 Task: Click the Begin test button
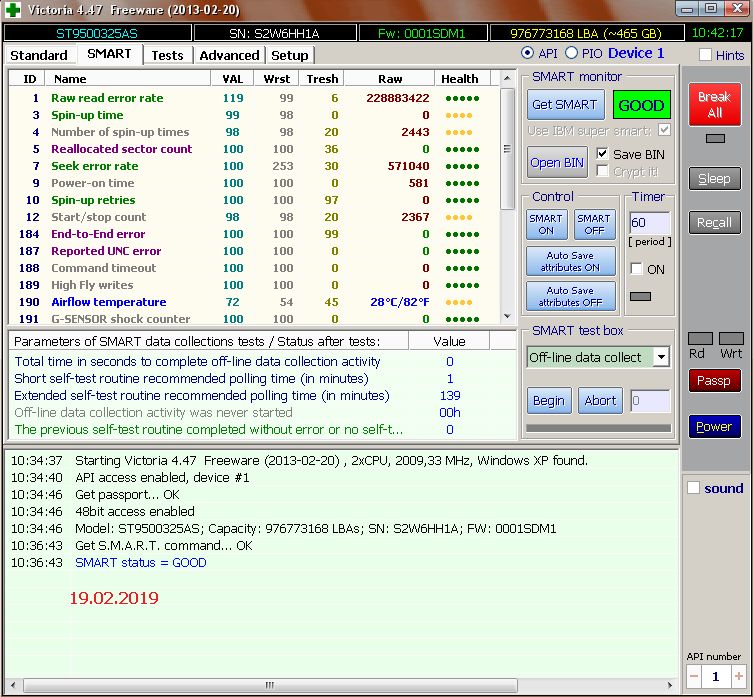(549, 401)
